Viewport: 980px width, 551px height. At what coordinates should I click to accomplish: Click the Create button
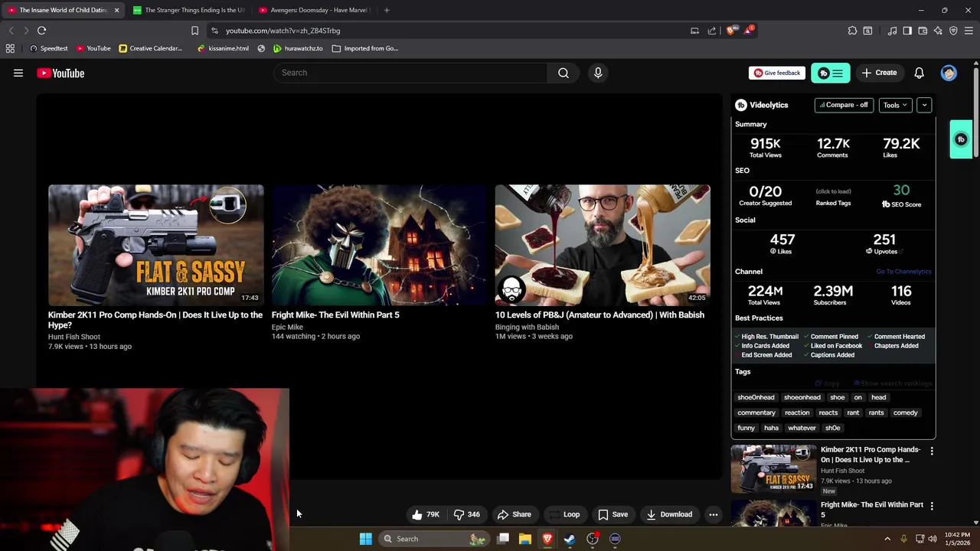[879, 73]
